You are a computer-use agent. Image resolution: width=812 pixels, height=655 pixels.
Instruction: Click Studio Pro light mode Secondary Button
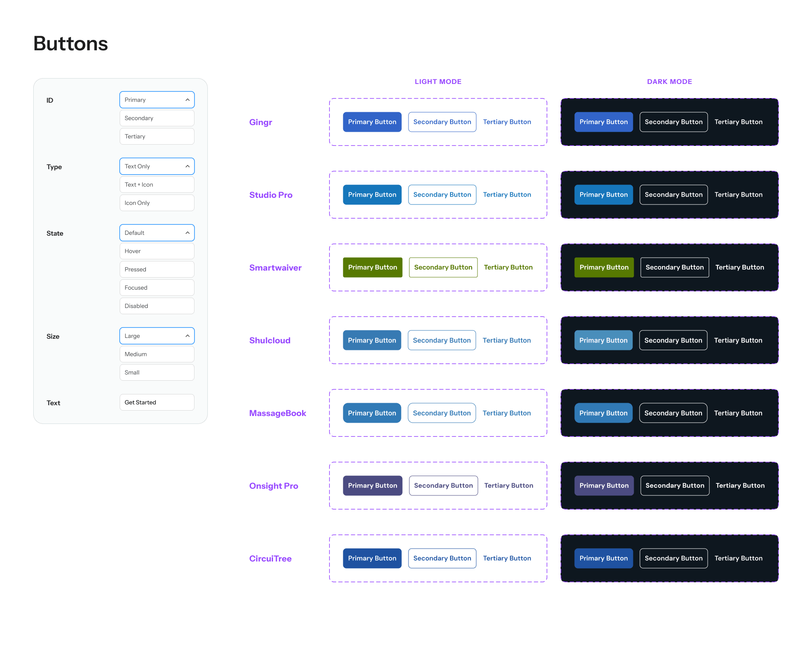coord(442,195)
